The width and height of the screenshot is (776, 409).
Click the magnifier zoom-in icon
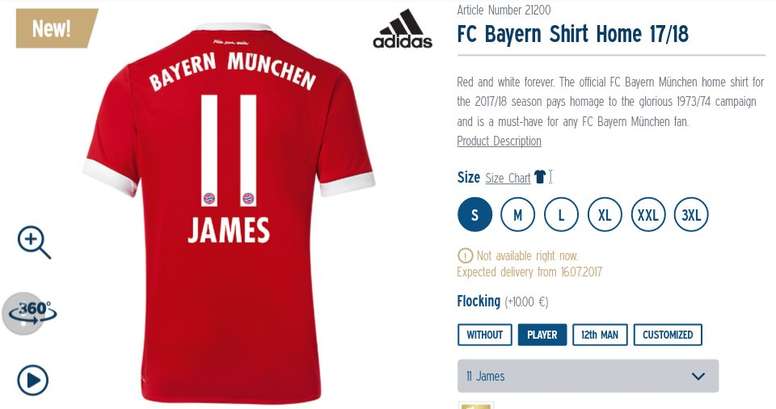point(34,243)
